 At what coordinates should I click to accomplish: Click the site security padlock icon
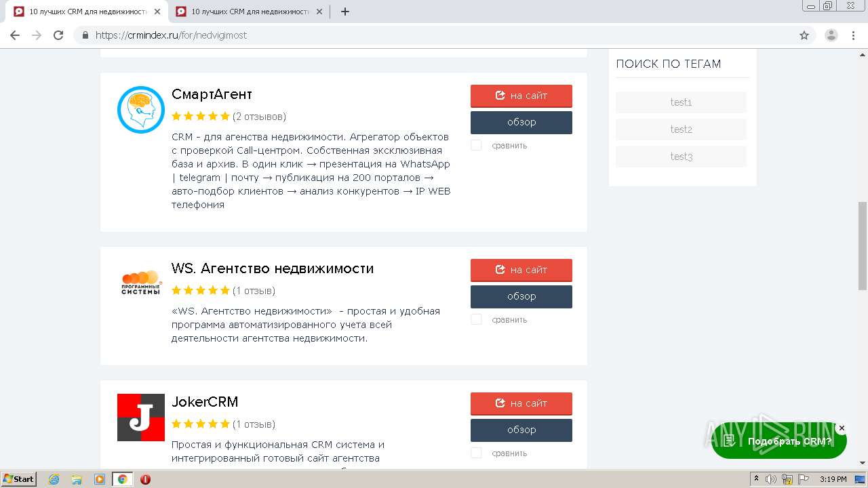(x=85, y=35)
